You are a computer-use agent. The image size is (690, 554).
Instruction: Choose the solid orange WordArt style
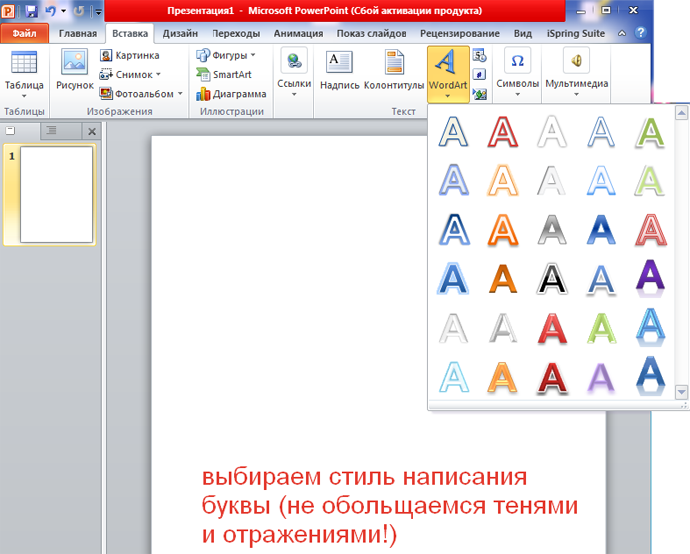click(503, 278)
